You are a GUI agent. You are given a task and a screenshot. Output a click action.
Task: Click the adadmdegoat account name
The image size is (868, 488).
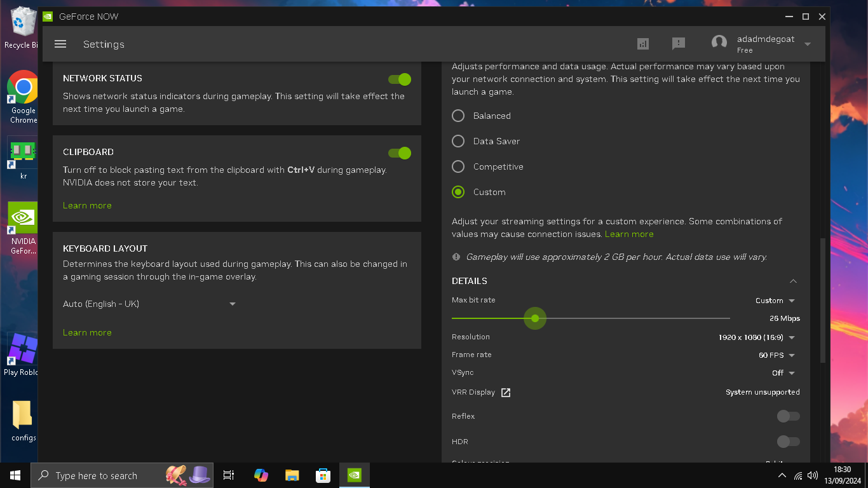coord(766,39)
